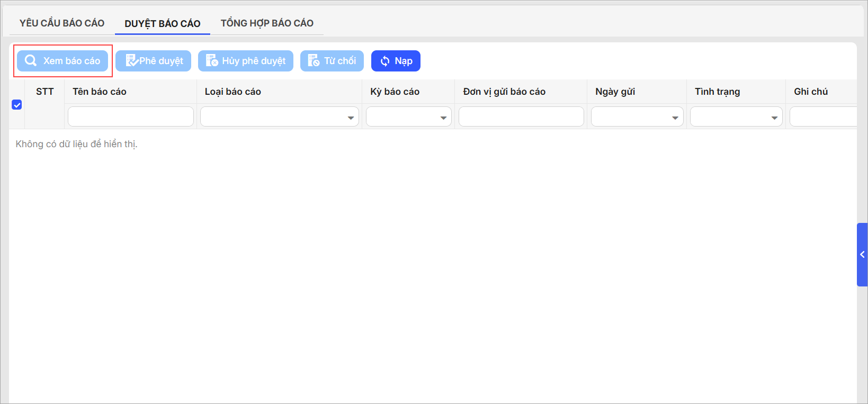This screenshot has height=404, width=868.
Task: Click the Tên báo cáo filter input
Action: tap(130, 116)
